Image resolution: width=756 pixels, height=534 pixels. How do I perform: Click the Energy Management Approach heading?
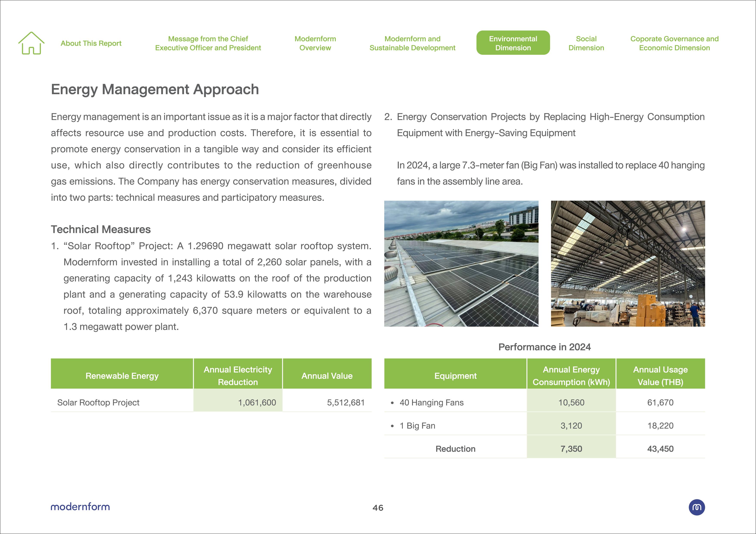pyautogui.click(x=155, y=90)
